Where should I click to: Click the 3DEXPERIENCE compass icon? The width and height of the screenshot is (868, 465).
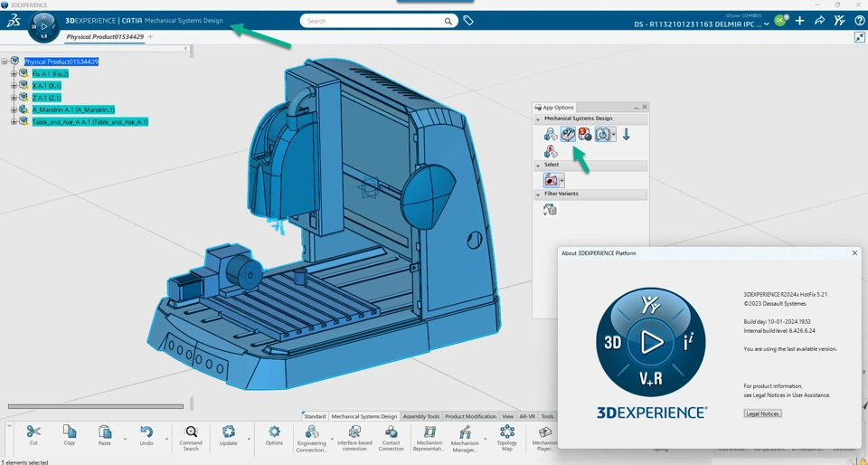coord(43,26)
